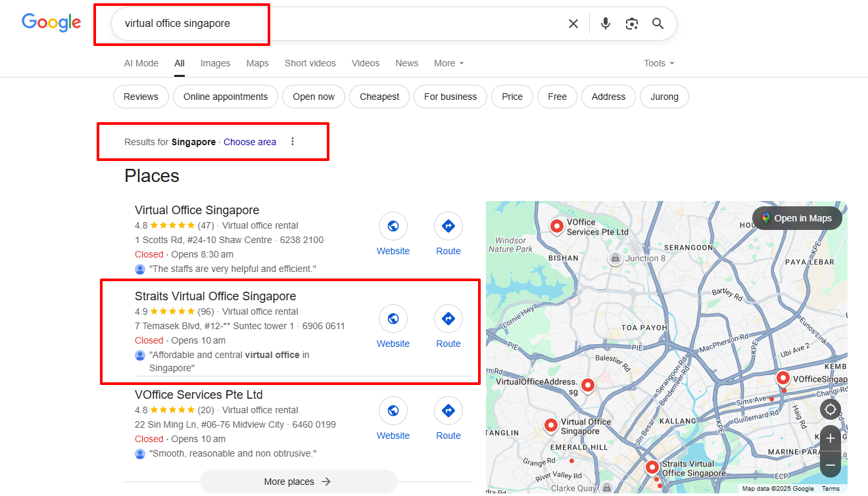Screen dimensions: 868x496
Task: Switch to the News tab
Action: [x=406, y=63]
